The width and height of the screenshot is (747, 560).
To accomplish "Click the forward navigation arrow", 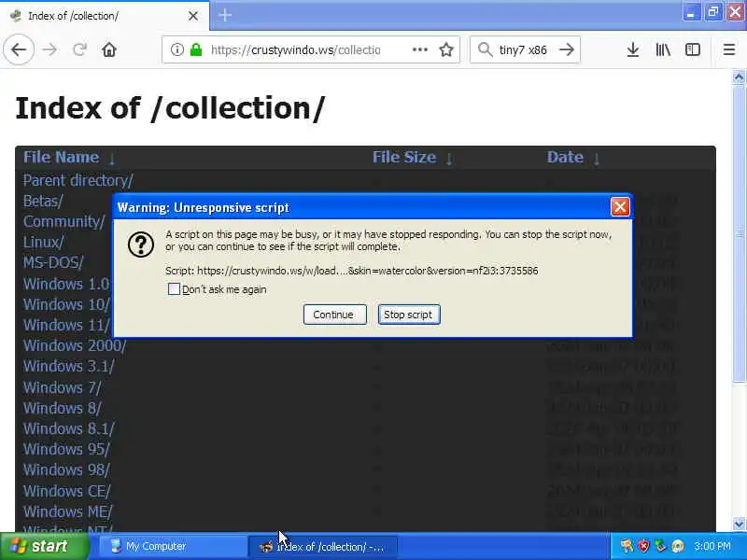I will tap(49, 49).
